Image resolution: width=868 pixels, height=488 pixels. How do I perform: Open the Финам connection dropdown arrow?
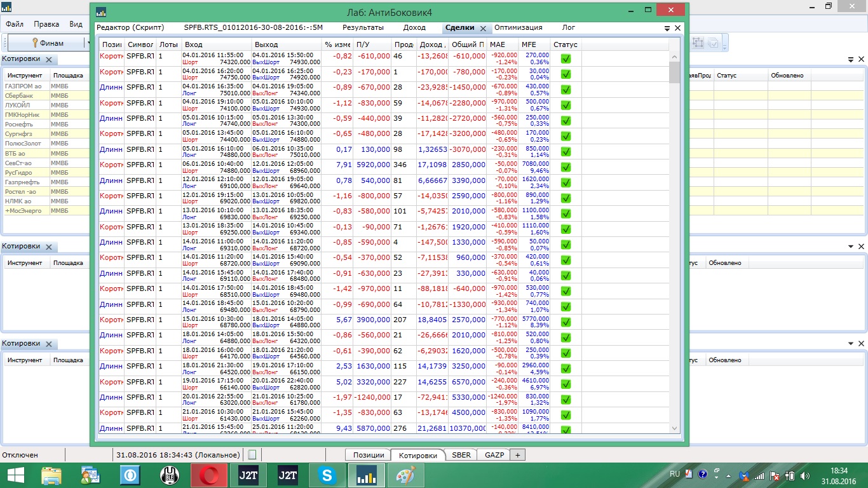[86, 43]
